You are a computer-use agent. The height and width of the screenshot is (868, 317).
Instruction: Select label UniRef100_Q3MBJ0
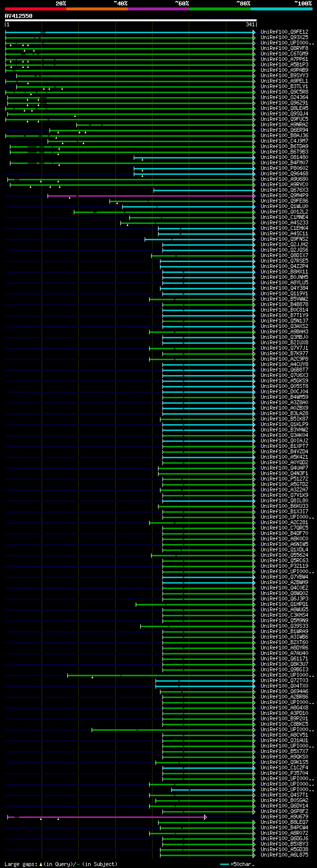pyautogui.click(x=284, y=337)
